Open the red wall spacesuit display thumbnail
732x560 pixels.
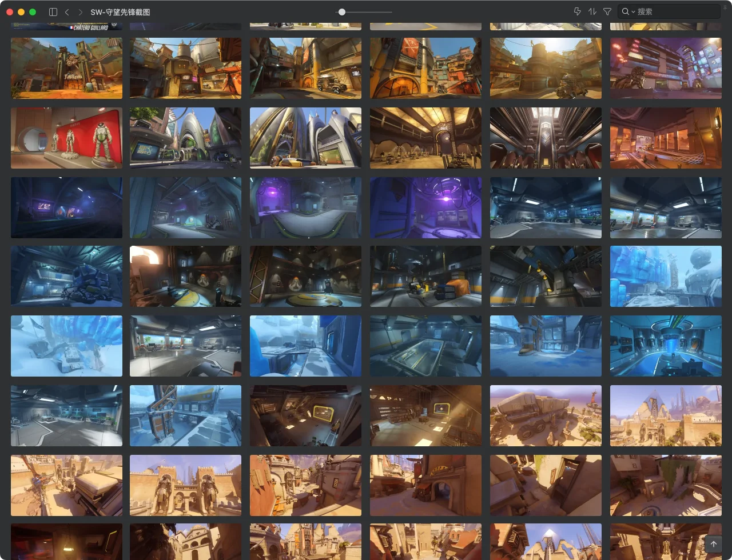66,138
